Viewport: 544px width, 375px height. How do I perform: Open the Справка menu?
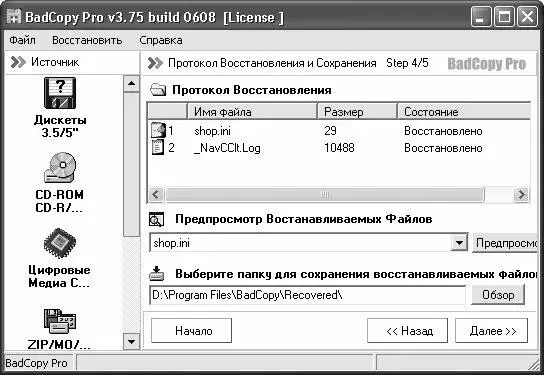pos(161,40)
